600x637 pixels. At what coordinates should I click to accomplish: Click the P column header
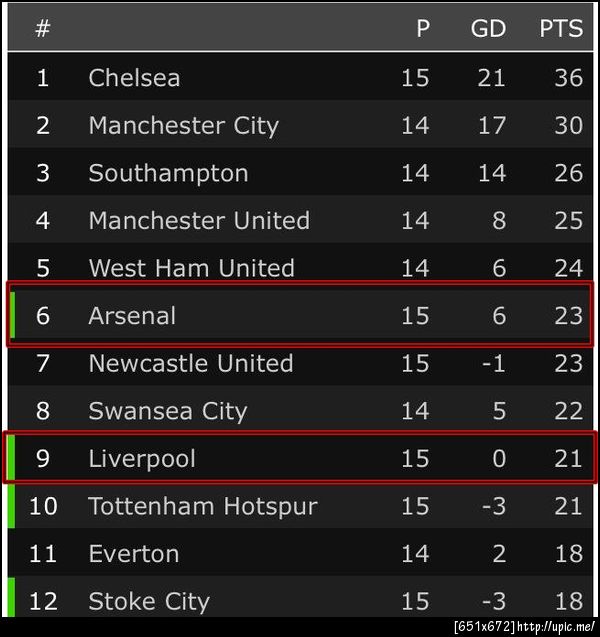click(x=423, y=29)
